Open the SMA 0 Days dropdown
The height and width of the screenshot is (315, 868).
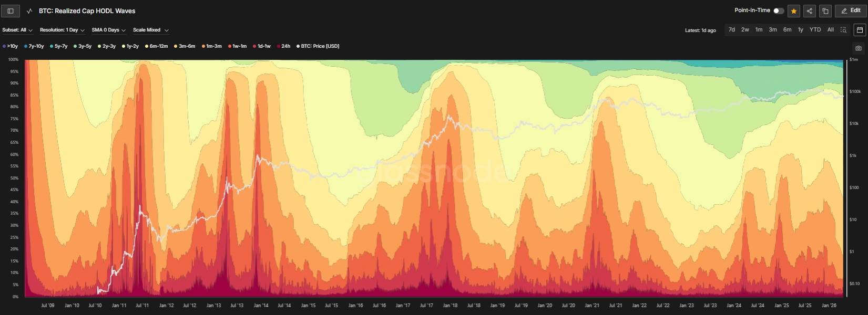click(x=108, y=30)
